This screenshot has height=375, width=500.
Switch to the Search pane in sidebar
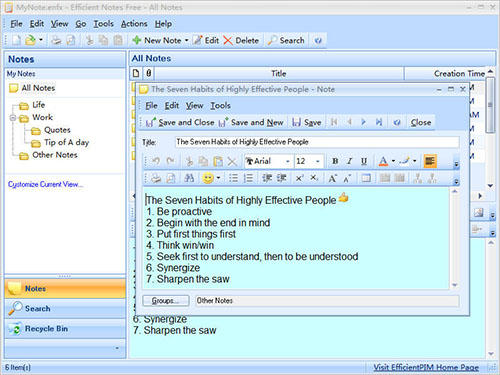pos(65,309)
